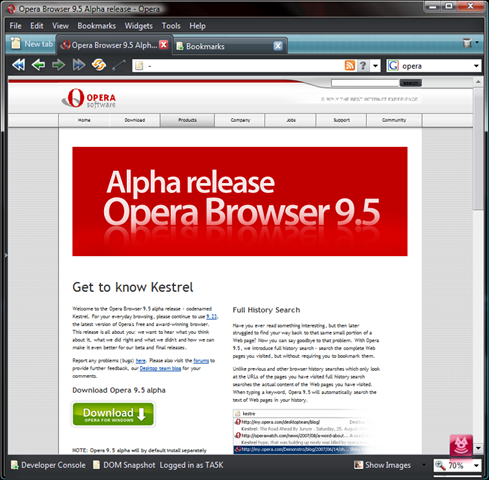Open a New tab
489x480 pixels.
click(x=32, y=44)
